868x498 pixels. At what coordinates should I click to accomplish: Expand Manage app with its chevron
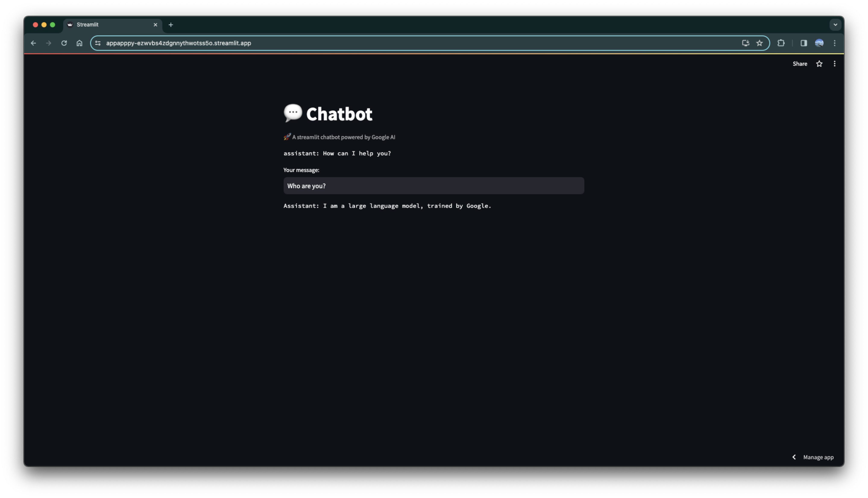coord(794,457)
